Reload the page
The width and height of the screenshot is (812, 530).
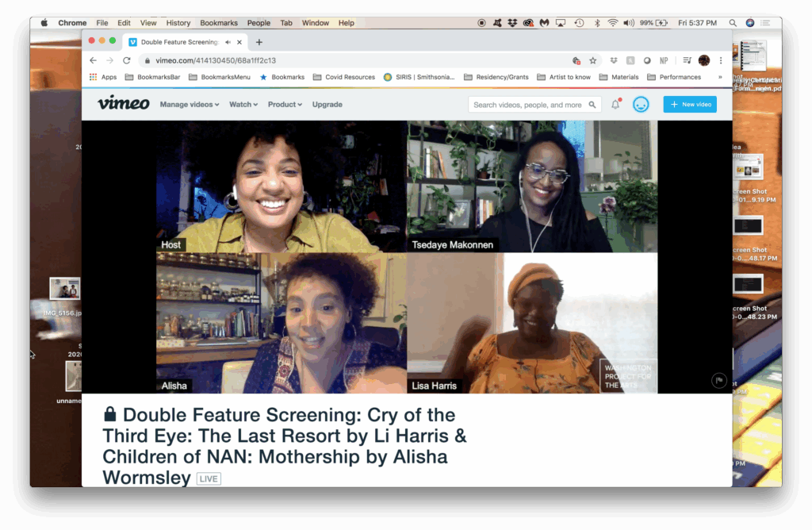pos(126,60)
